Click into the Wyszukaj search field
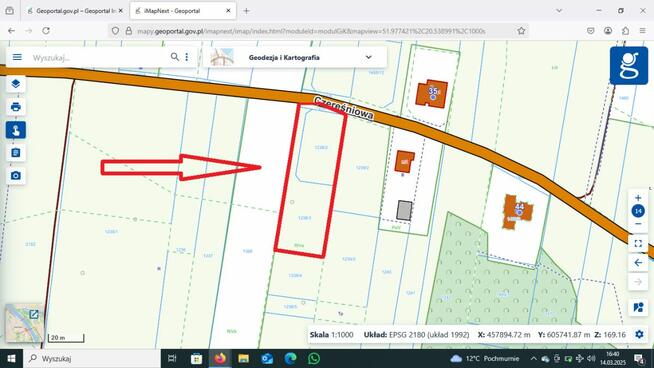654x368 pixels. [x=99, y=57]
